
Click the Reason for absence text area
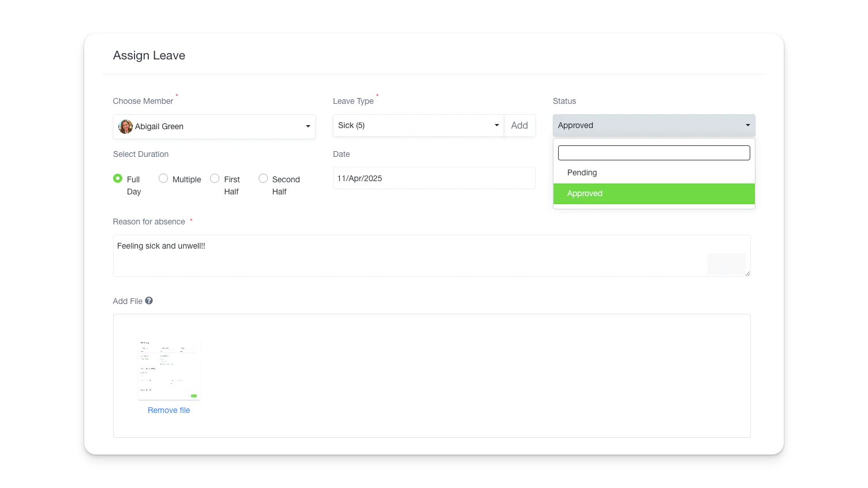404,256
